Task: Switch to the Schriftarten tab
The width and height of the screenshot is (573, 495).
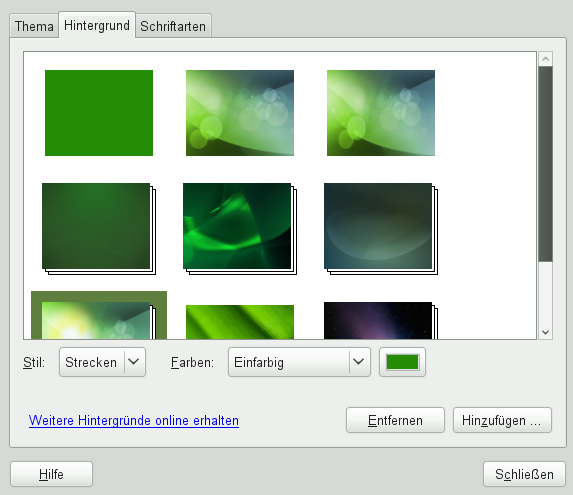Action: (x=173, y=26)
